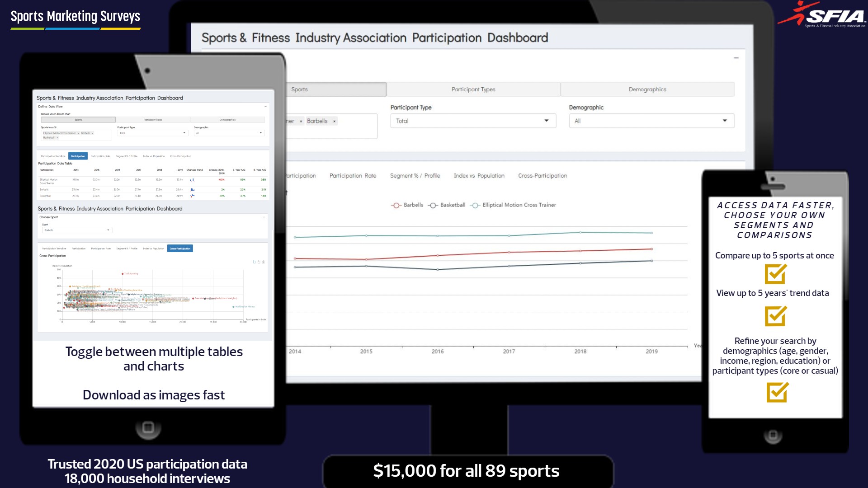Open tablet Participant Type dropdown
This screenshot has height=488, width=868.
coord(152,133)
